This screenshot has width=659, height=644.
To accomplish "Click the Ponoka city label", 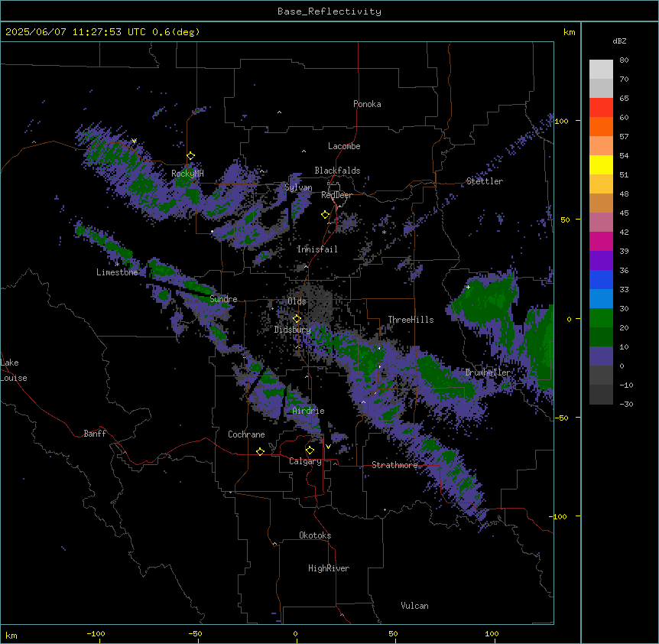I will click(x=367, y=104).
